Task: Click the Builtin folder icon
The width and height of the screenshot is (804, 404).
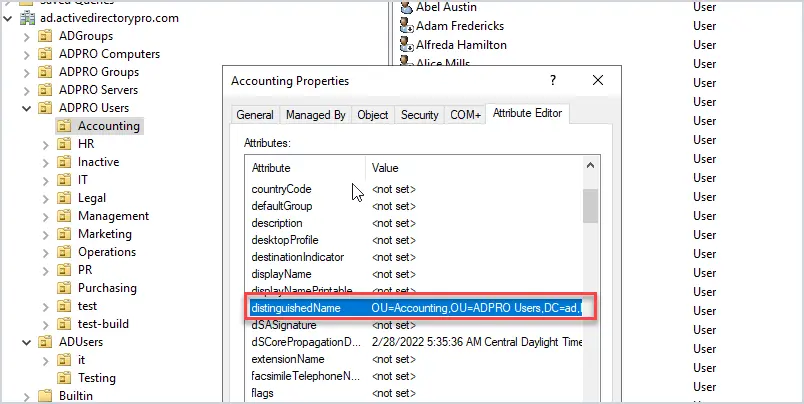Action: pos(45,396)
